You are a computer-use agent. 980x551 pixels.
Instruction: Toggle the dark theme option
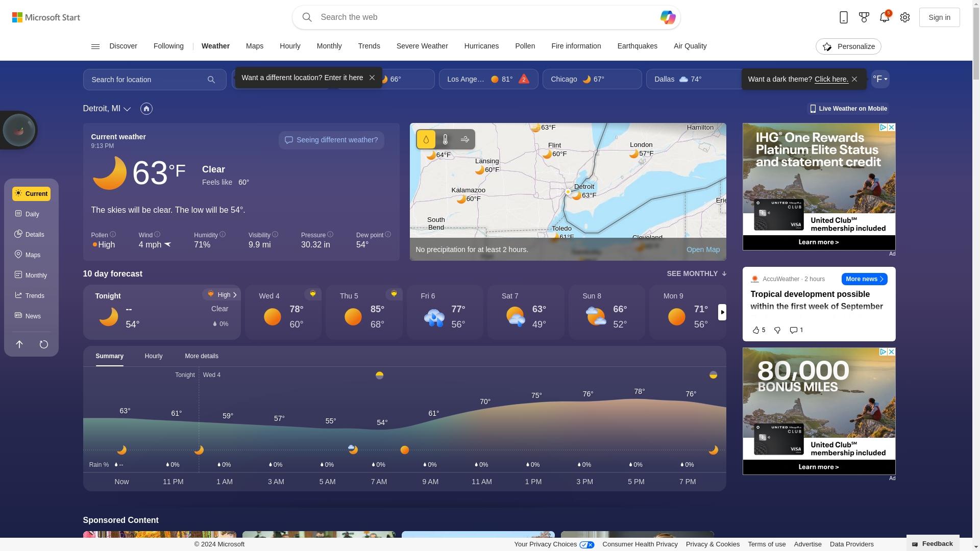click(831, 79)
